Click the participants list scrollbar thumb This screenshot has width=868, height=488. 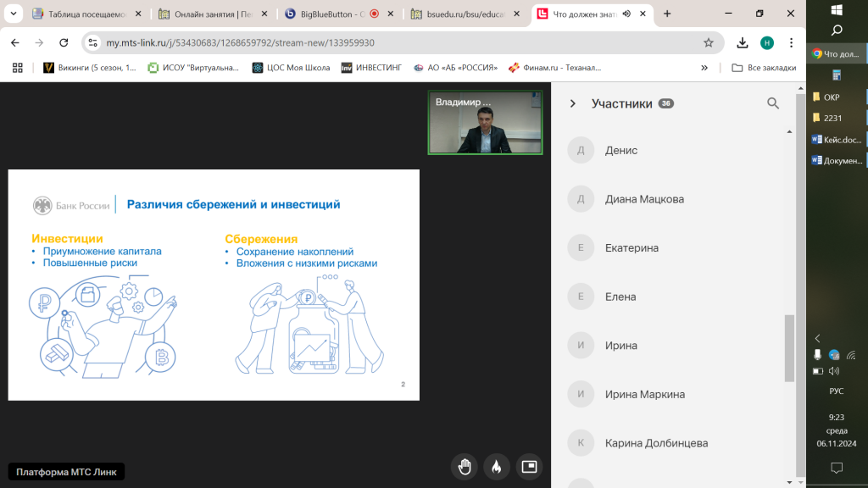(789, 348)
